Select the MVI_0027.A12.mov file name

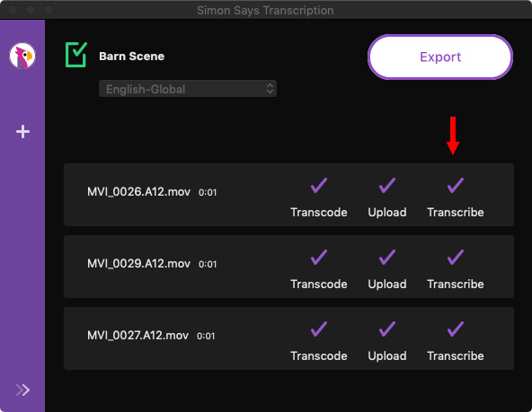(x=137, y=336)
